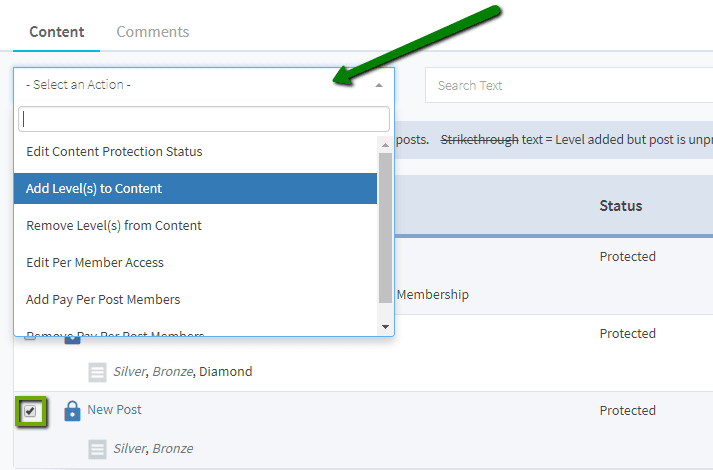
Task: Click the dropdown filter text field
Action: 204,119
